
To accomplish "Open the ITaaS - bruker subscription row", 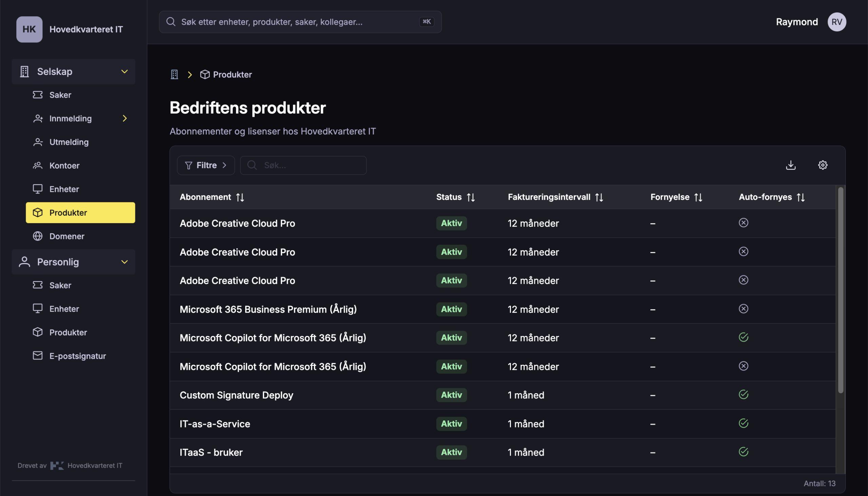I will coord(502,452).
